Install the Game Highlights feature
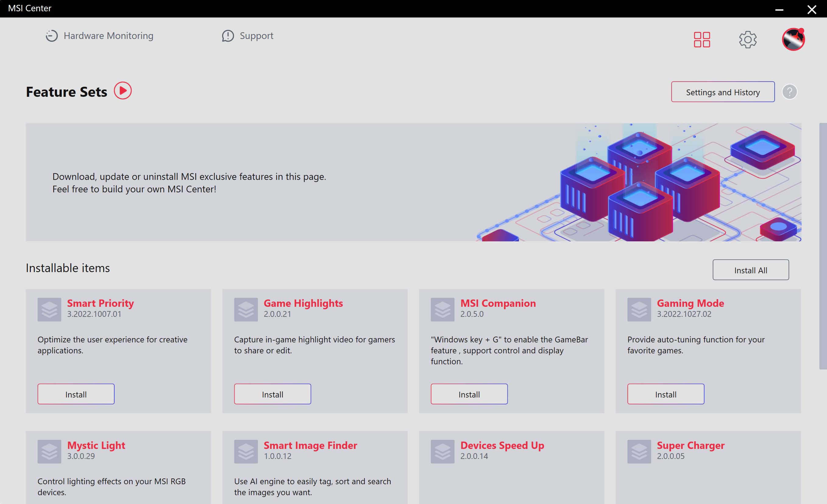 [x=272, y=394]
